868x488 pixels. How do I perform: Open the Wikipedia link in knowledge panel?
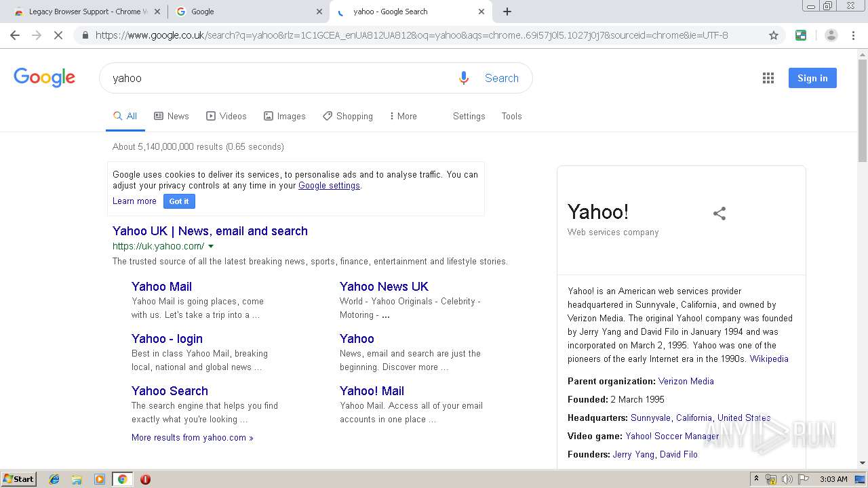[769, 359]
